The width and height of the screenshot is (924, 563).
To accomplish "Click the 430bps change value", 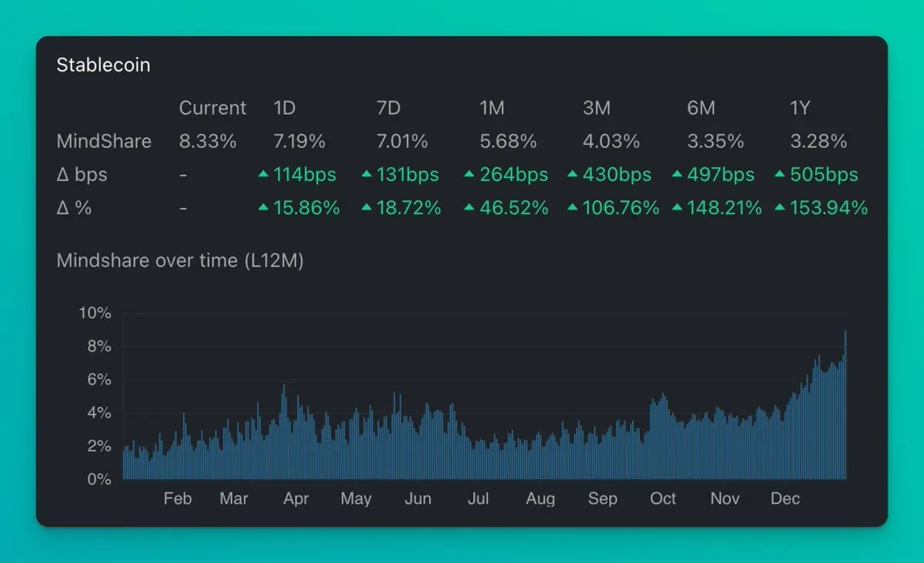I will click(618, 175).
